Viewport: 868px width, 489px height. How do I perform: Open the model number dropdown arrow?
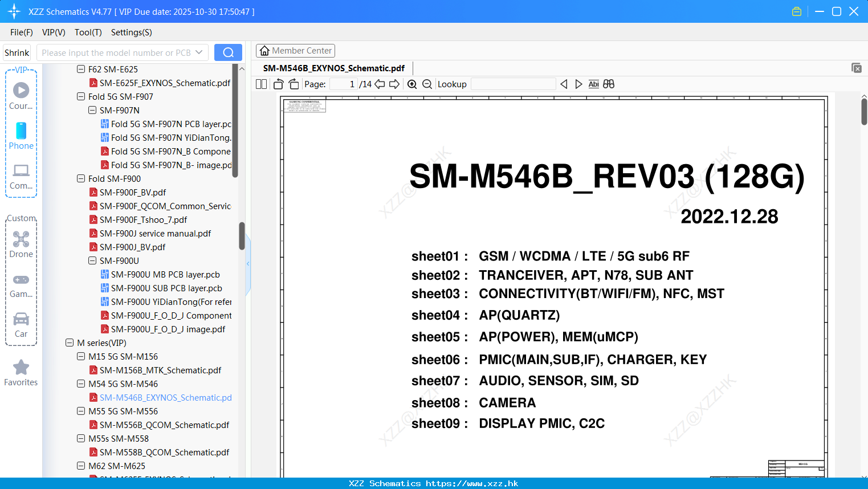coord(199,52)
